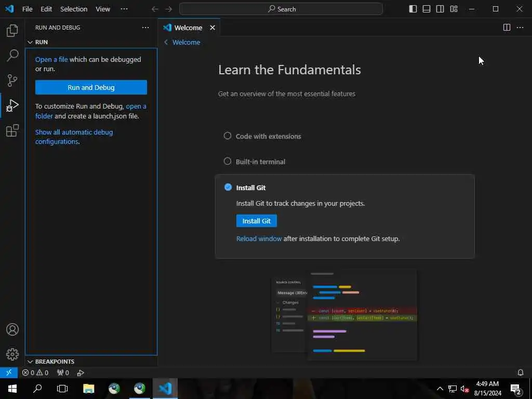Open Run and Debug views and more actions

click(145, 28)
